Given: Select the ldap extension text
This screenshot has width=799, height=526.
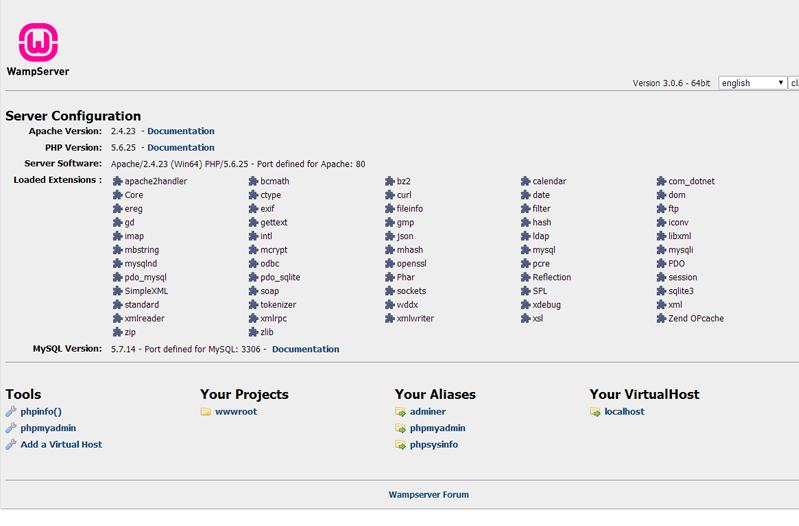Looking at the screenshot, I should click(x=541, y=236).
